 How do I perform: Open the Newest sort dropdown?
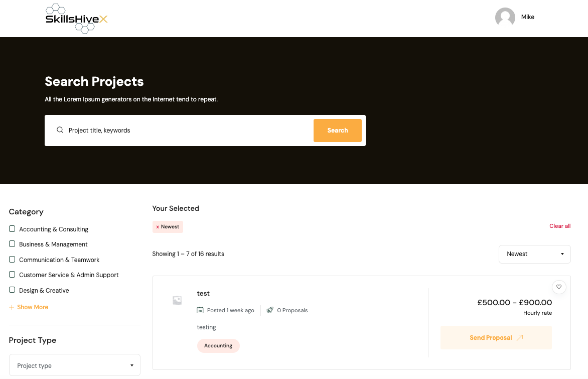tap(534, 254)
